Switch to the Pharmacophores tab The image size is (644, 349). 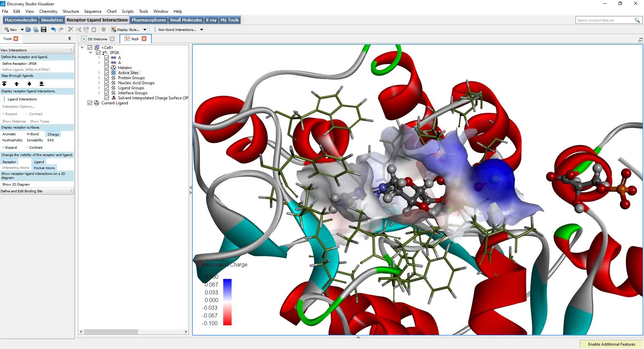coord(148,20)
